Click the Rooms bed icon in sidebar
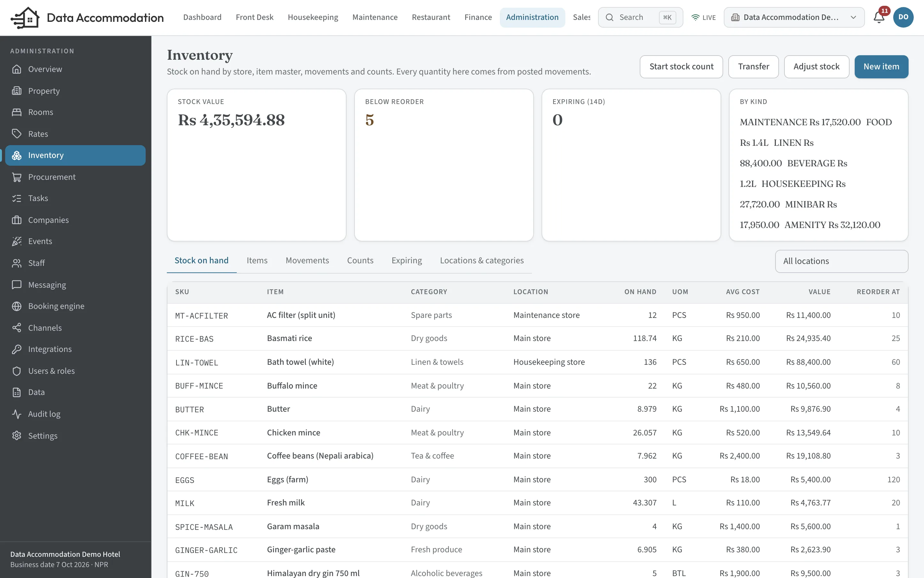 (16, 112)
